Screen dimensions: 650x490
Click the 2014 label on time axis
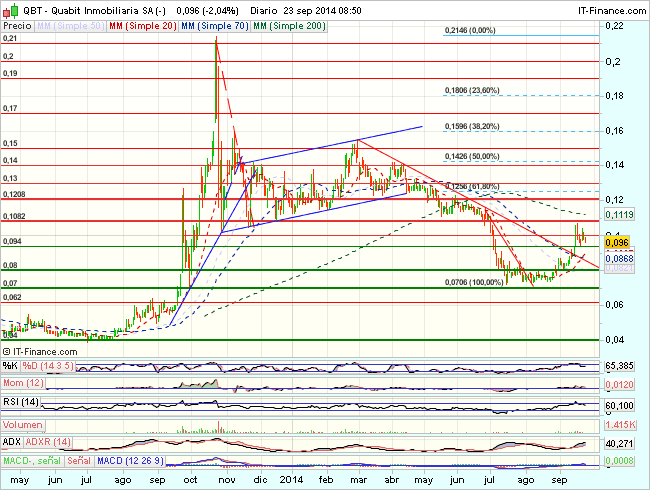(x=291, y=480)
